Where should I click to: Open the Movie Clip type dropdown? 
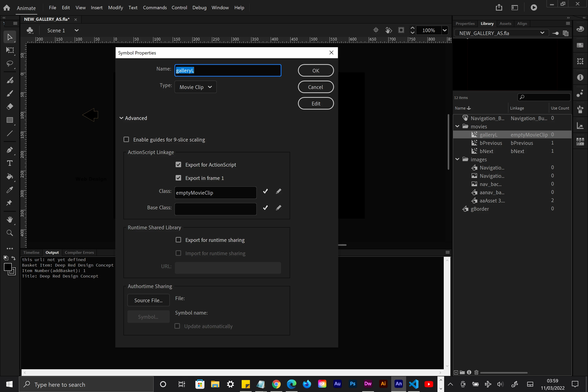(195, 87)
